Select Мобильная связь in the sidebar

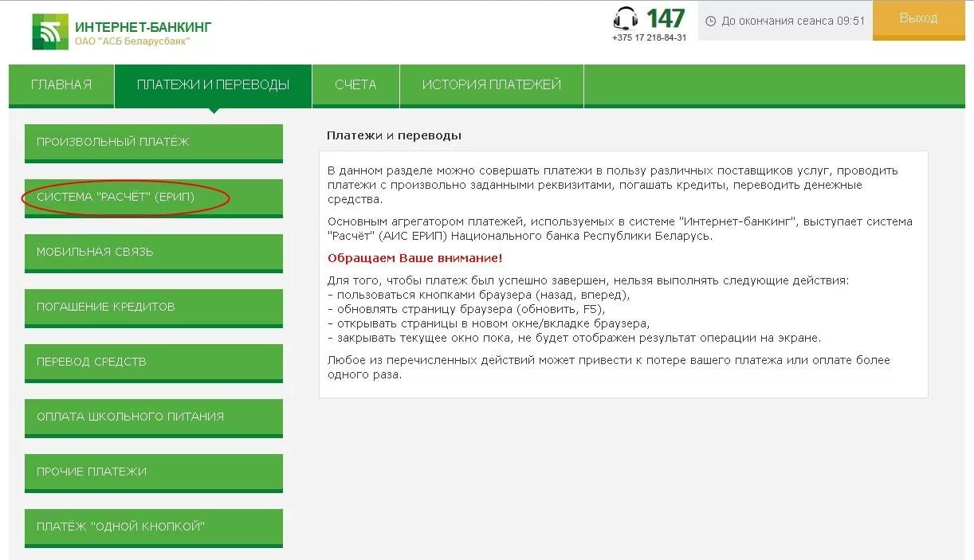click(153, 252)
